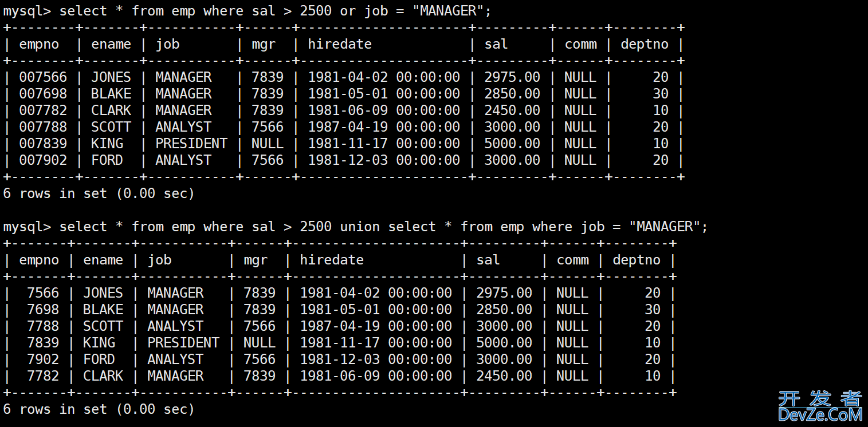Click salary 5000.00 in the first table
868x427 pixels.
click(512, 144)
